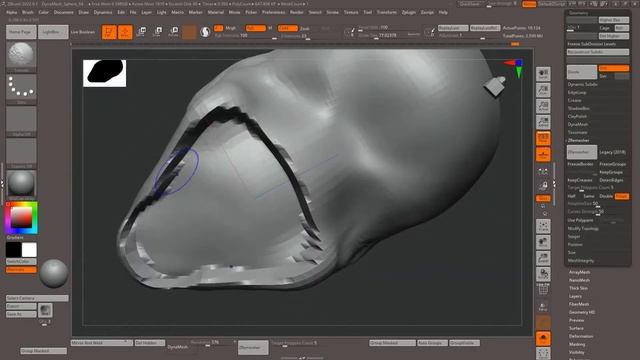Click the lock icon on right shelf
This screenshot has height=360, width=640.
[x=543, y=186]
